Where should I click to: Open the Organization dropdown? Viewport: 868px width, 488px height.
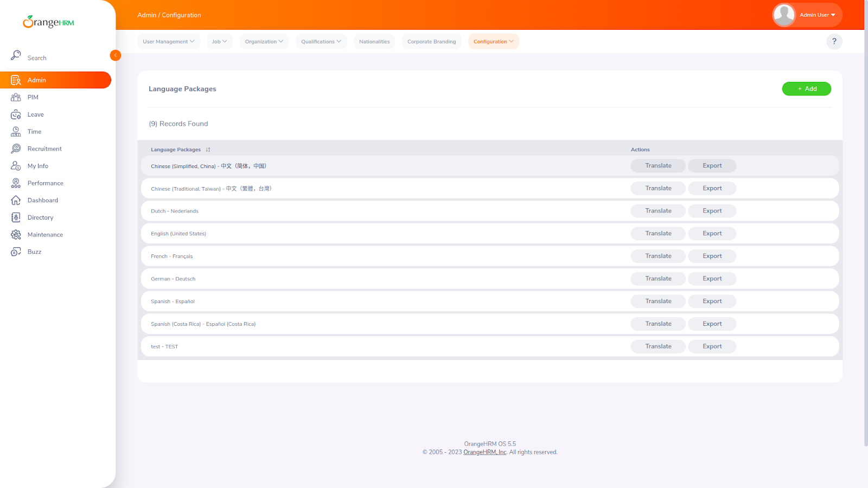coord(264,42)
